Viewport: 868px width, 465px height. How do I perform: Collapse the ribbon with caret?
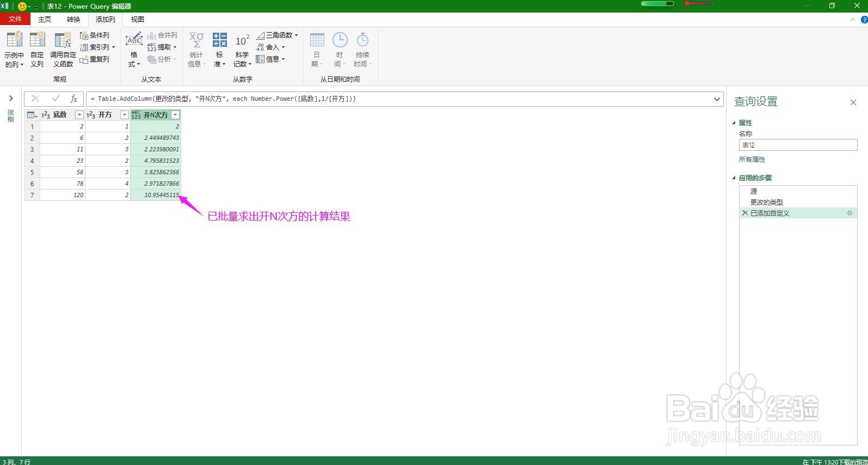[852, 20]
